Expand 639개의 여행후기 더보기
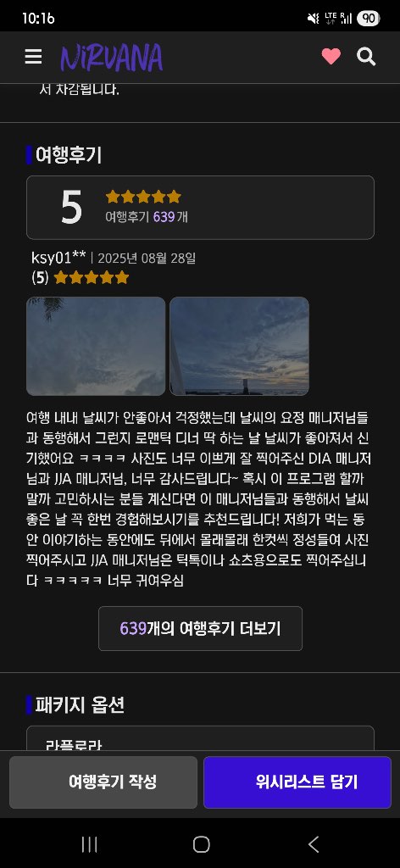This screenshot has height=868, width=400. pyautogui.click(x=200, y=628)
